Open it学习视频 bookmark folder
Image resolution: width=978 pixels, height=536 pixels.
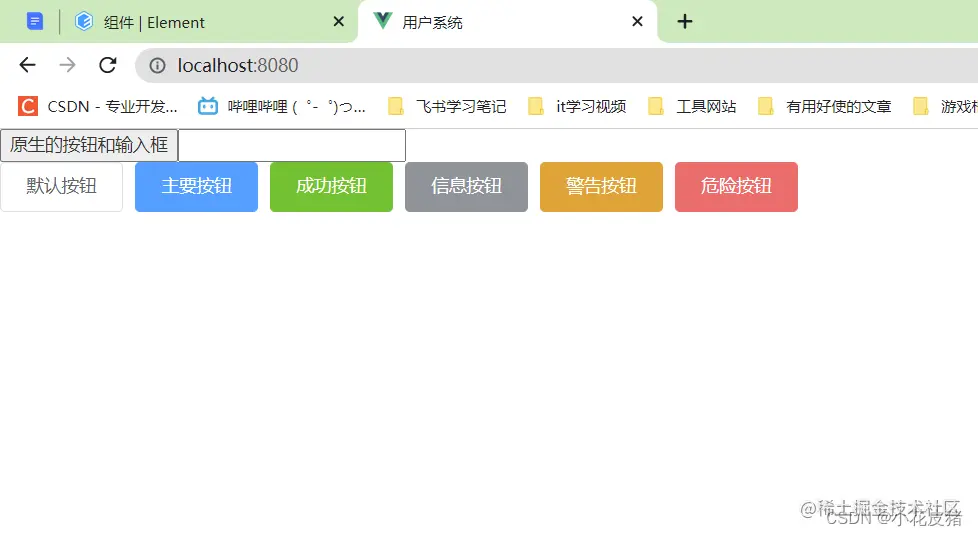point(577,107)
